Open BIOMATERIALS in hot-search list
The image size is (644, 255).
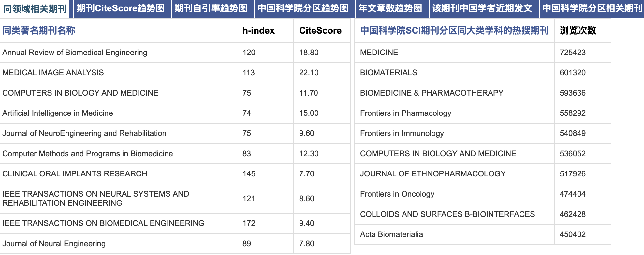coord(388,73)
